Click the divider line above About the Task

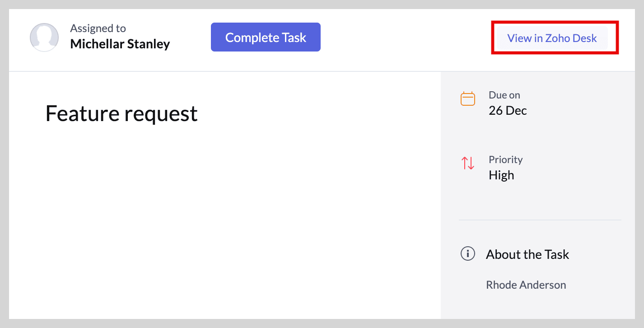[x=540, y=220]
